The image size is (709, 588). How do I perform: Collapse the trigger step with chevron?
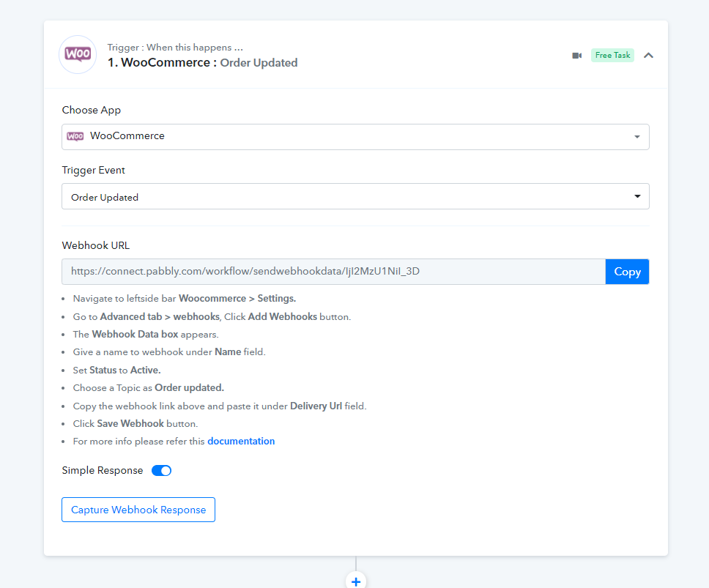[648, 56]
